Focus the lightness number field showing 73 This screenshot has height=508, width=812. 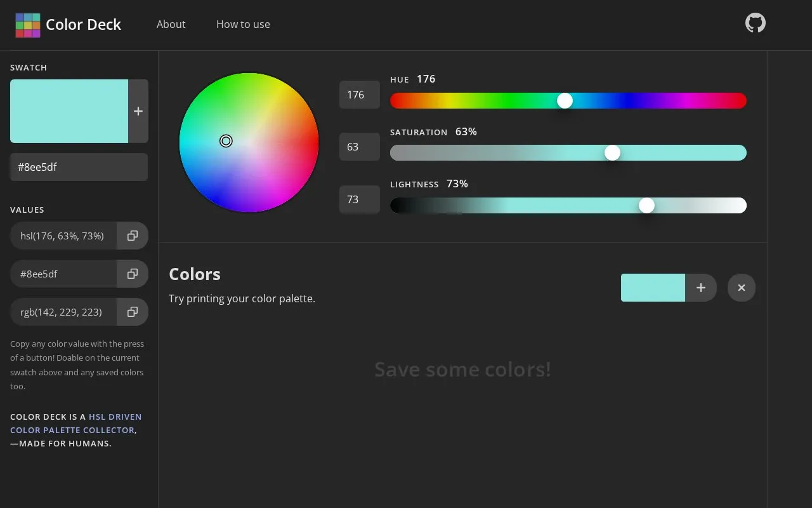[x=360, y=199]
